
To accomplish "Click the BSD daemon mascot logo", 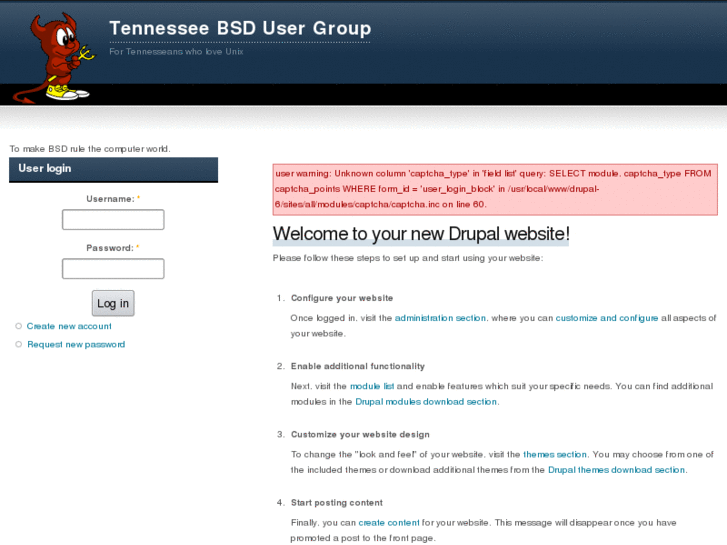I will (x=53, y=58).
